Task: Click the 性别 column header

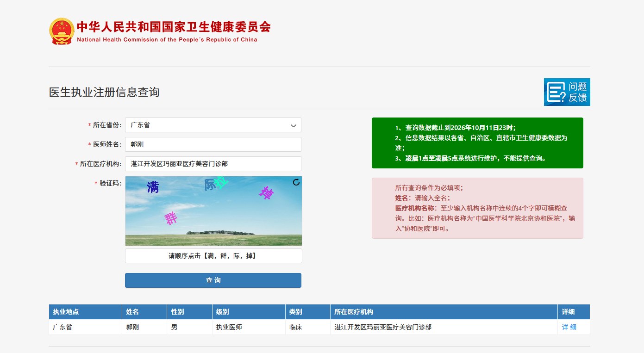Action: tap(190, 312)
